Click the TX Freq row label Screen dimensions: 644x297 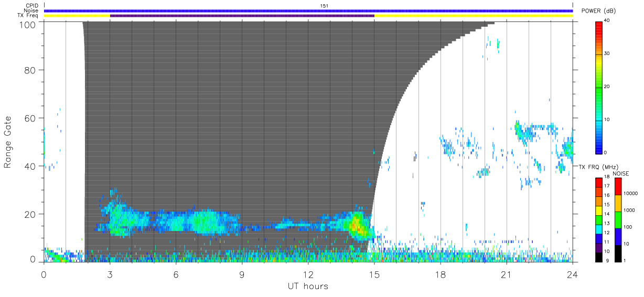click(28, 16)
